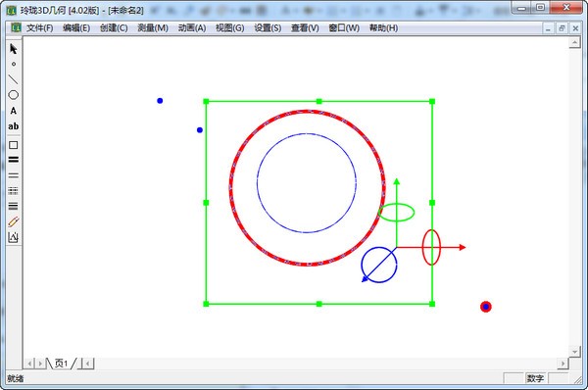Screen dimensions: 588x390
Task: Open the 创建(C) menu
Action: pos(114,28)
